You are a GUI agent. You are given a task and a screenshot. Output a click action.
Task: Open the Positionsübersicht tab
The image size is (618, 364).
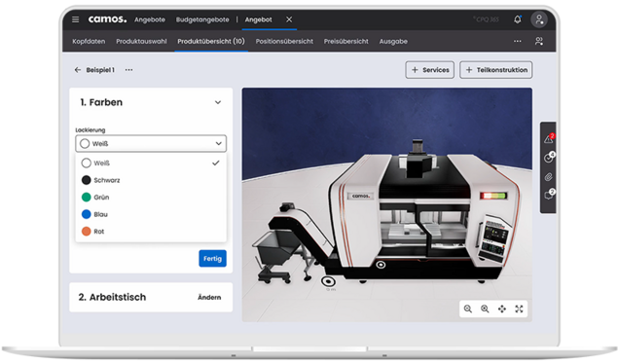coord(284,41)
